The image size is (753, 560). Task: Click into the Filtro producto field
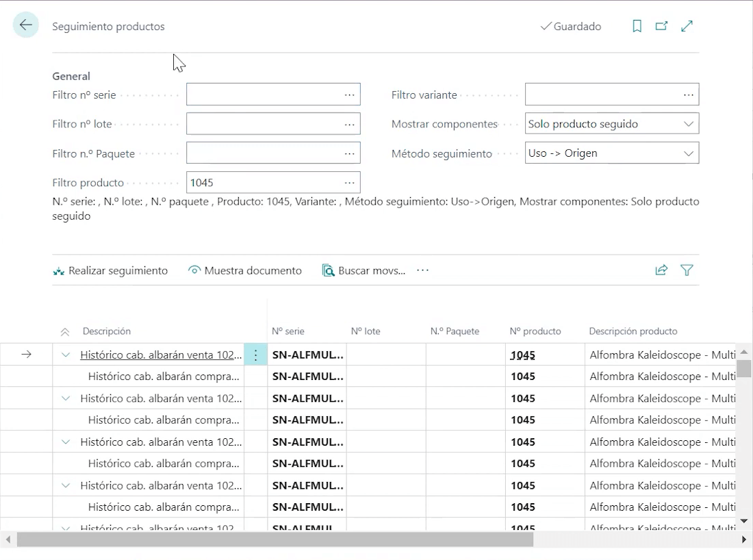(x=264, y=183)
